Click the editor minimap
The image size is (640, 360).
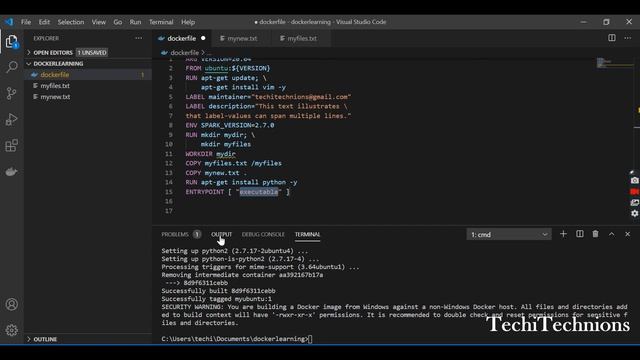615,63
